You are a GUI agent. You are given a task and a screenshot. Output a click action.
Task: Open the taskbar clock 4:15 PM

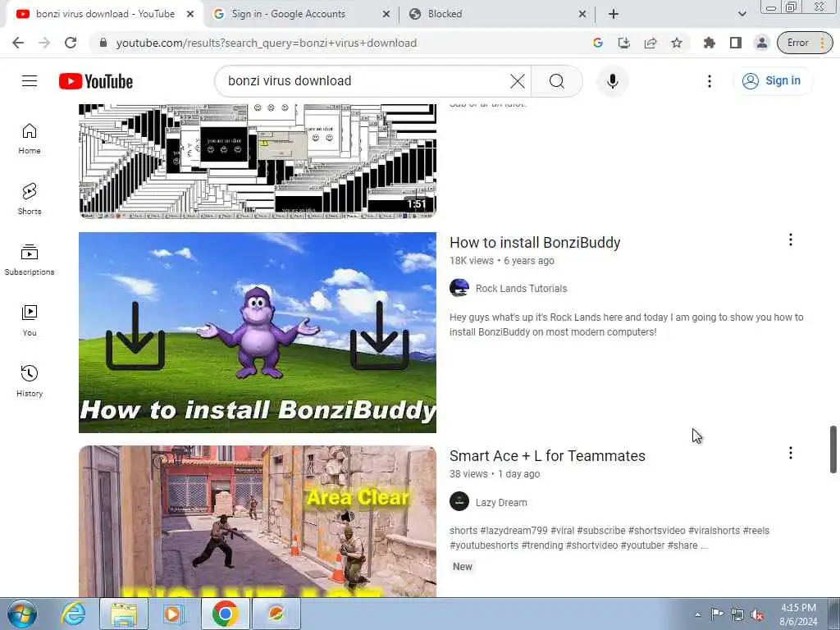point(798,614)
